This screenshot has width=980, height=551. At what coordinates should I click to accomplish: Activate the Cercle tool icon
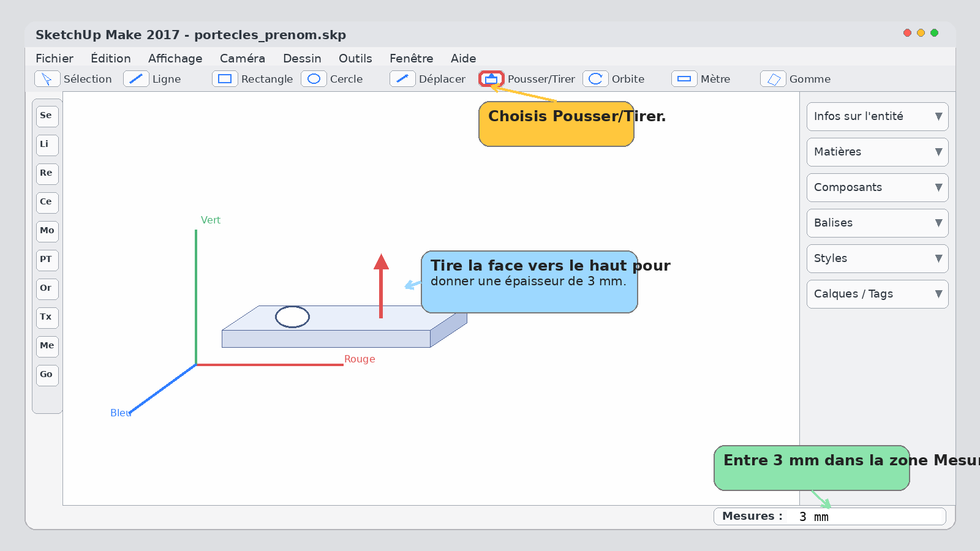(314, 79)
